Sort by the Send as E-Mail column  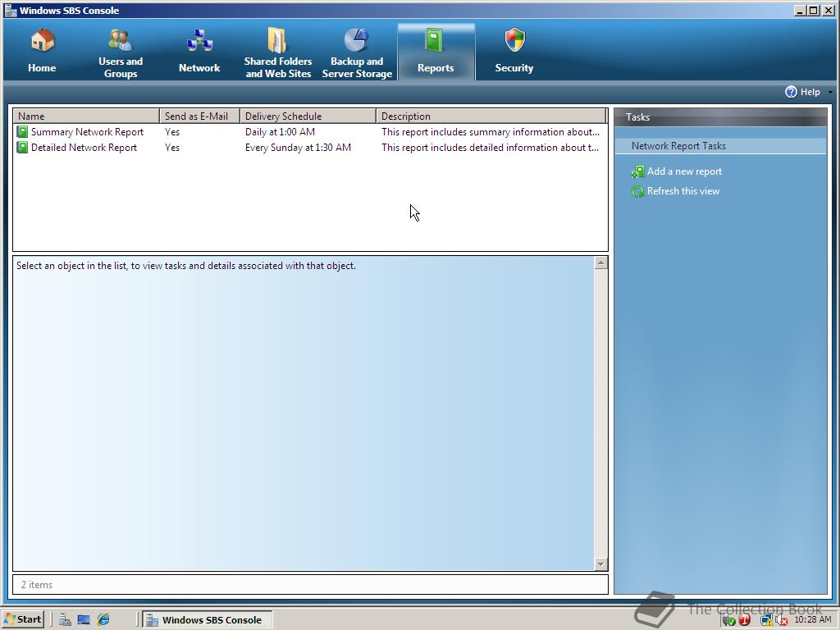coord(199,116)
